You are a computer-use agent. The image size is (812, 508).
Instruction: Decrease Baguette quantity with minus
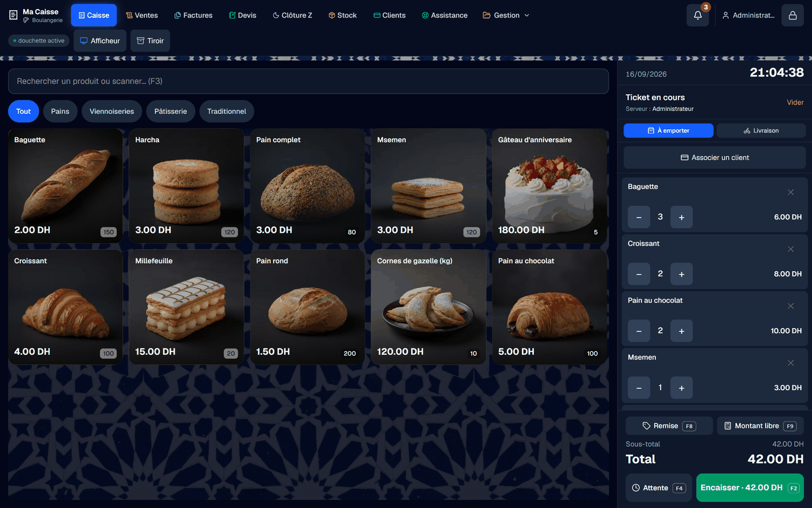click(x=639, y=217)
